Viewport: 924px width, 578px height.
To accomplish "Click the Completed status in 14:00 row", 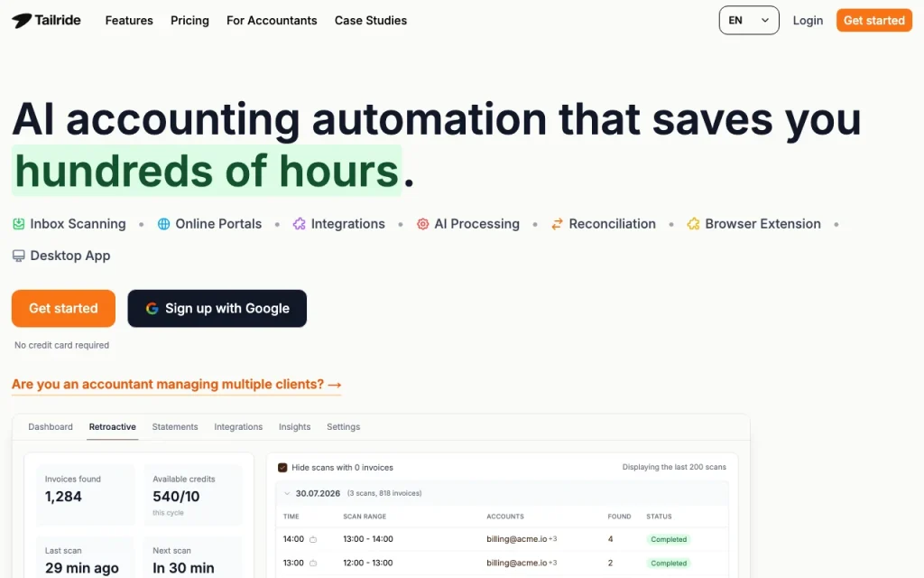I will [669, 540].
